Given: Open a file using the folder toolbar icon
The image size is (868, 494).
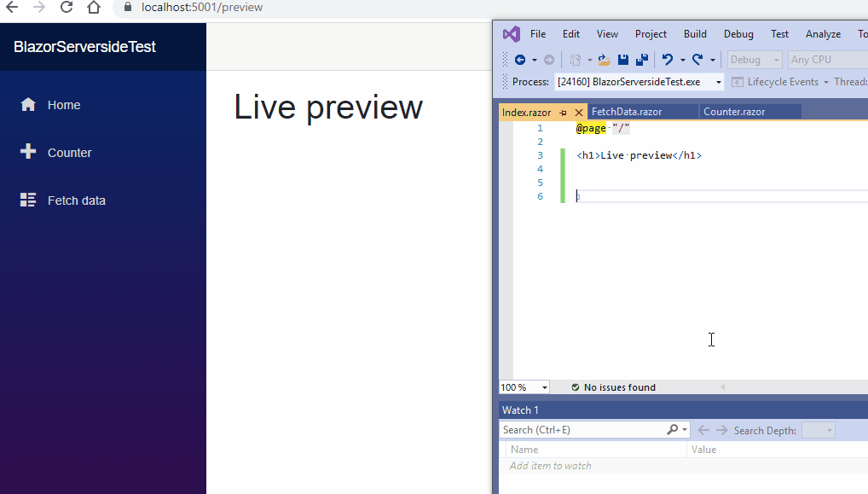Looking at the screenshot, I should click(604, 59).
